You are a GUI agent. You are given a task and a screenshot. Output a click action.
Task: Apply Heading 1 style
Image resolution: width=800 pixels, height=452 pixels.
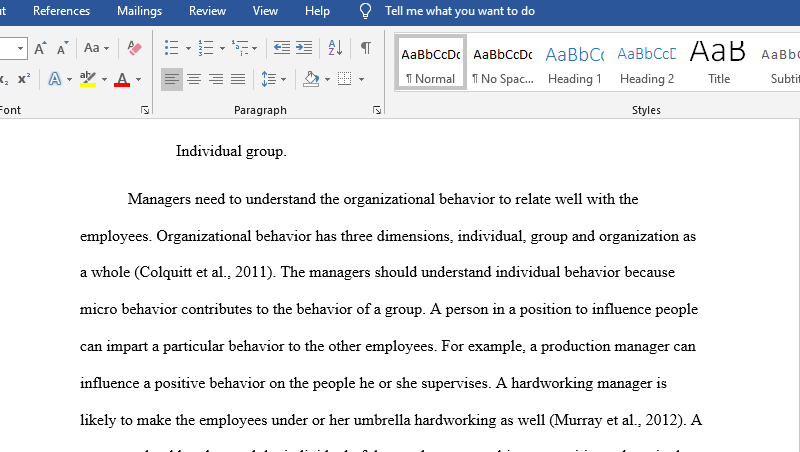pos(574,63)
